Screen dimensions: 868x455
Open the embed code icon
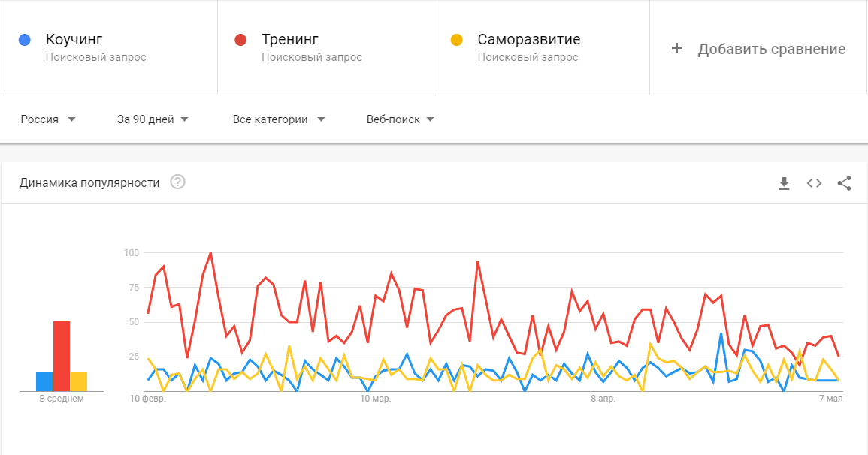point(814,183)
